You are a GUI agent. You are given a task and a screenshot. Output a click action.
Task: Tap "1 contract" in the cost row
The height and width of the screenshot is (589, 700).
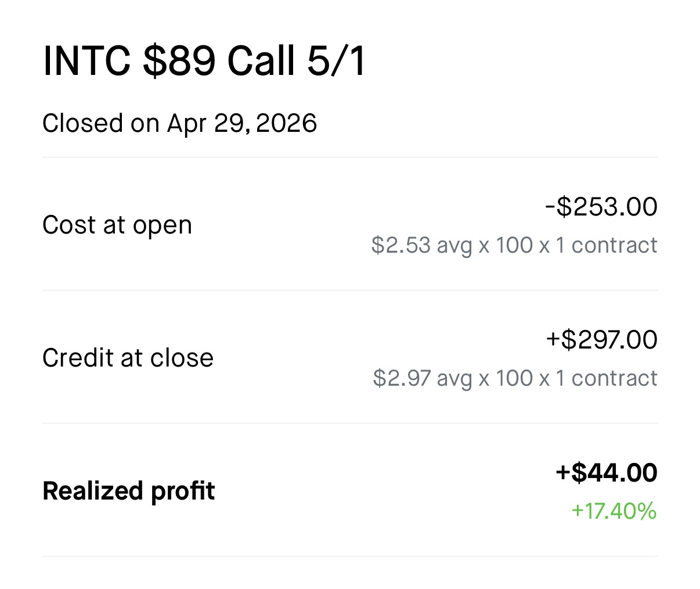pyautogui.click(x=607, y=245)
